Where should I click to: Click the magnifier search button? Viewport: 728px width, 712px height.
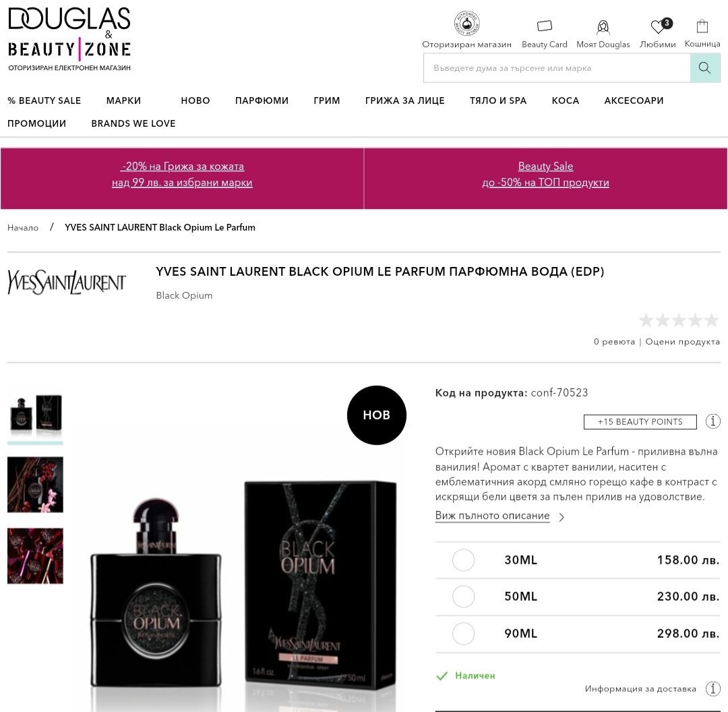click(x=705, y=68)
